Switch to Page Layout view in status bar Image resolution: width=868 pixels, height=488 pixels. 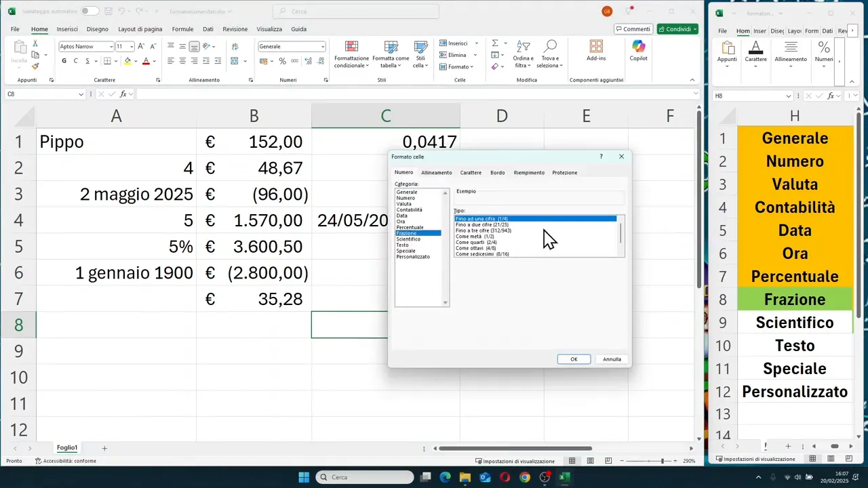coord(590,461)
